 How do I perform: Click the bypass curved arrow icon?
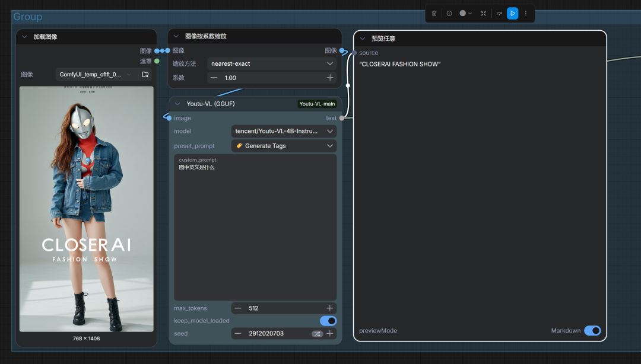click(499, 14)
